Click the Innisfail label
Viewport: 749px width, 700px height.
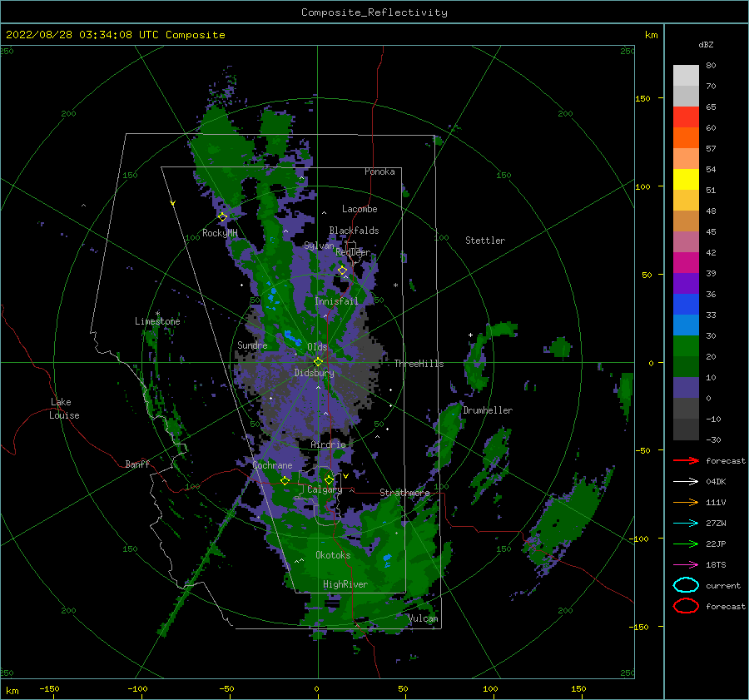[336, 301]
